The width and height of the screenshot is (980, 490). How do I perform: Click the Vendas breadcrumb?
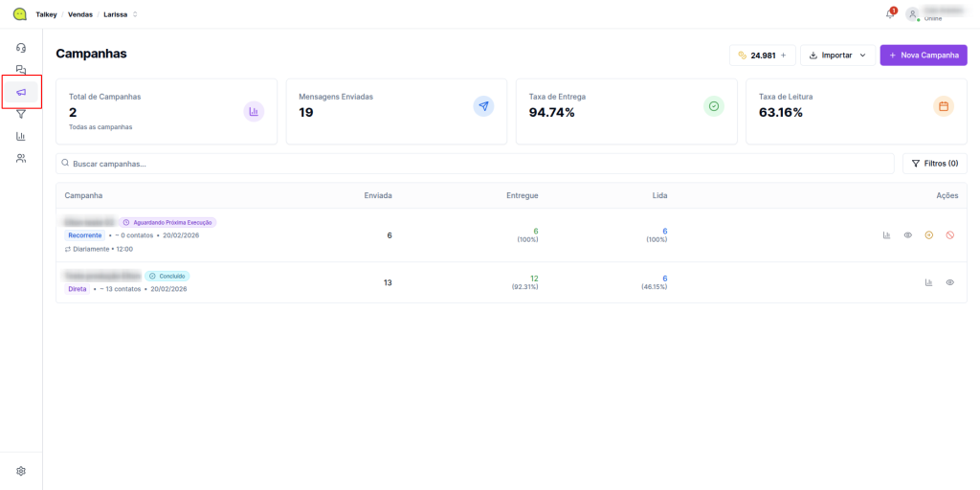coord(80,14)
